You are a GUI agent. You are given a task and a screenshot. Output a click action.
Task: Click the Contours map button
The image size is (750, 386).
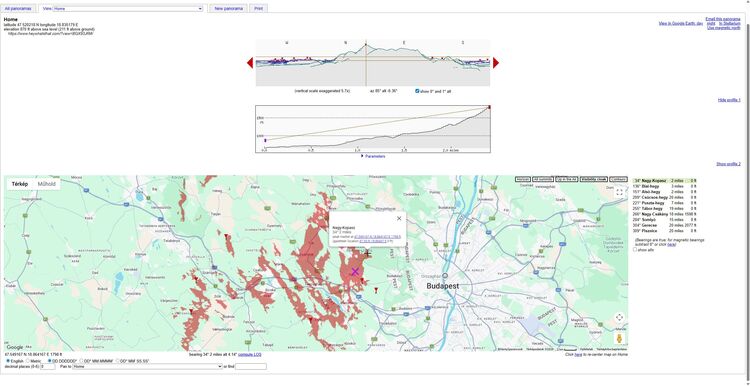coord(618,179)
